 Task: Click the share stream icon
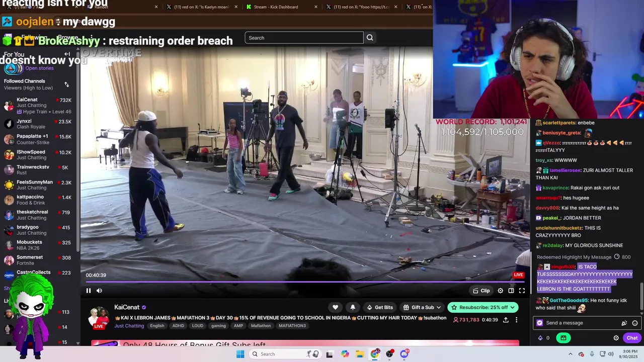[506, 320]
